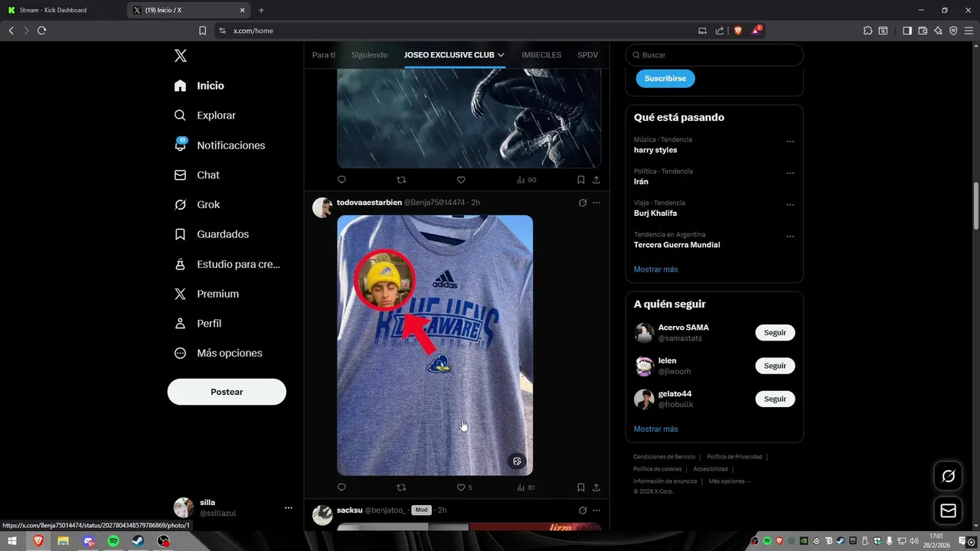Viewport: 980px width, 551px height.
Task: Open Notificaciones with 19 badge
Action: pos(220,145)
